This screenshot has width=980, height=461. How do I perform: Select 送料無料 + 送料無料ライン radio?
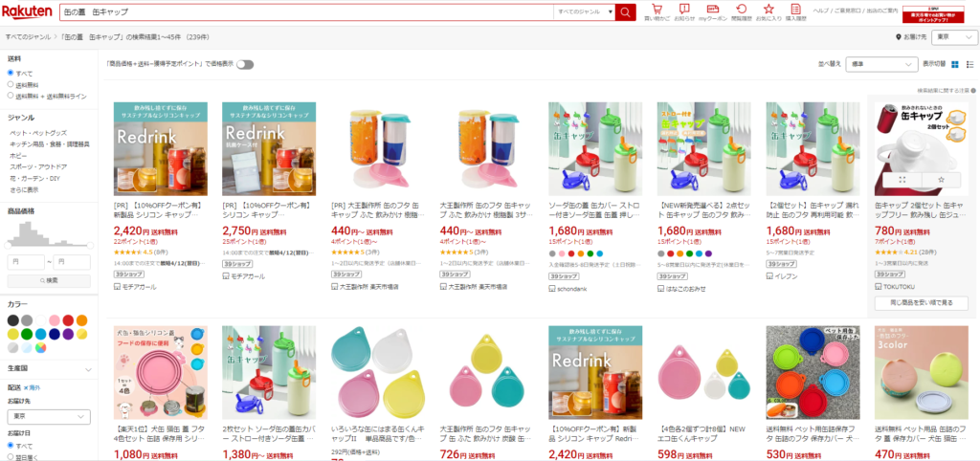[x=10, y=96]
